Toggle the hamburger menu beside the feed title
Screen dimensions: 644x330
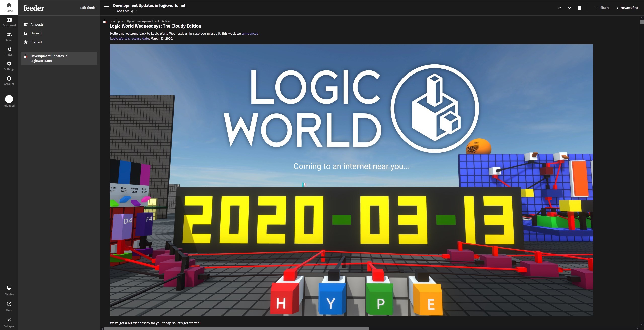point(107,8)
